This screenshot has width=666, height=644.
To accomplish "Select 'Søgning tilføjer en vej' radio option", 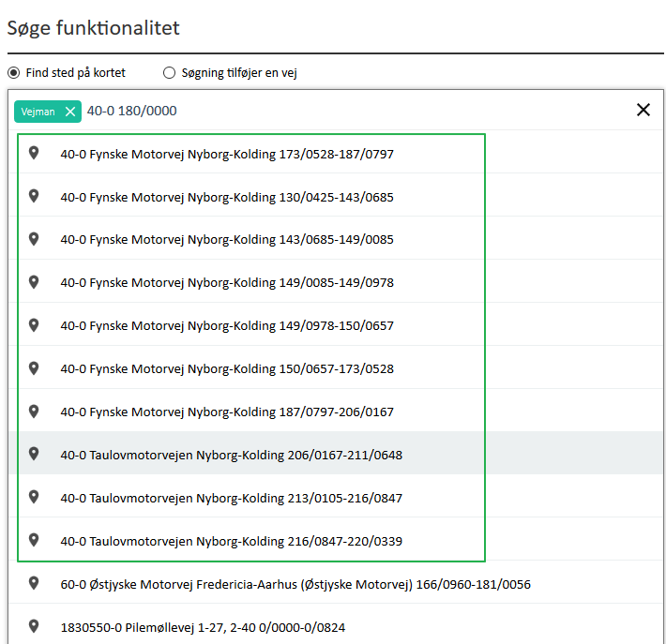I will point(170,72).
